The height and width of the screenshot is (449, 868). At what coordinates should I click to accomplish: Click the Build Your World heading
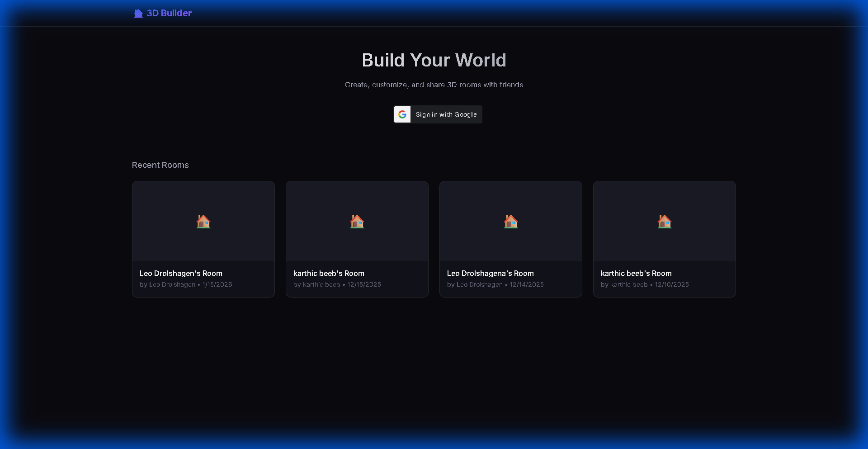[434, 60]
